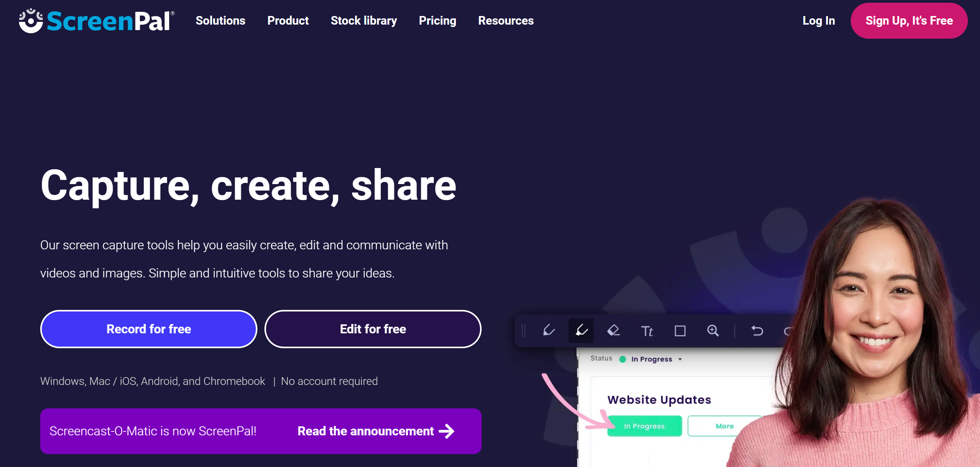The image size is (980, 467).
Task: Click the Record for free button
Action: click(149, 329)
